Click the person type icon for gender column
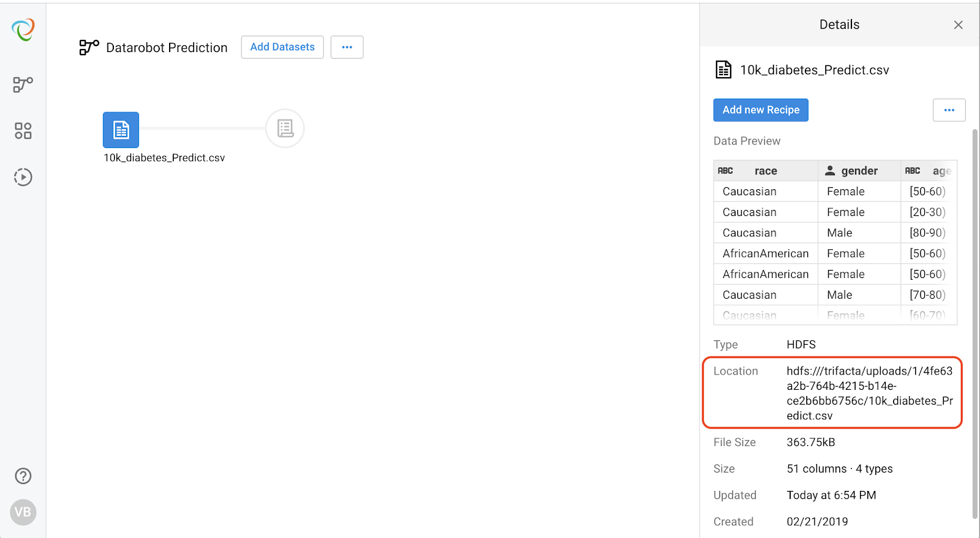The width and height of the screenshot is (980, 538). click(x=830, y=170)
